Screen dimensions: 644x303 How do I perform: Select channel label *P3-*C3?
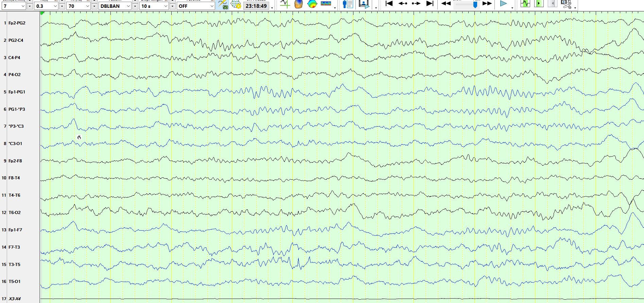click(x=16, y=126)
